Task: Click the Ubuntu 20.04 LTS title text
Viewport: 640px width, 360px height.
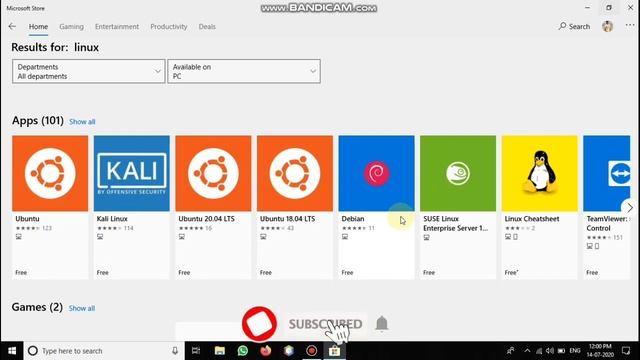Action: coord(206,219)
